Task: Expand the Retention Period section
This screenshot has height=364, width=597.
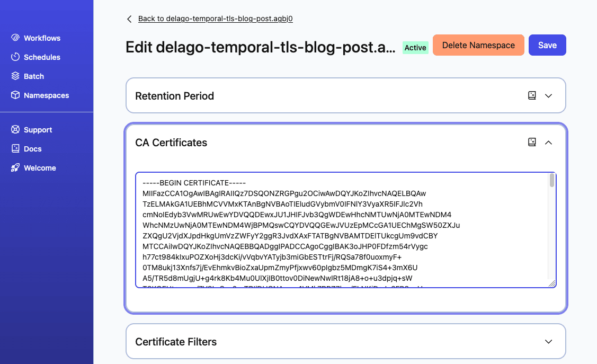Action: [548, 95]
